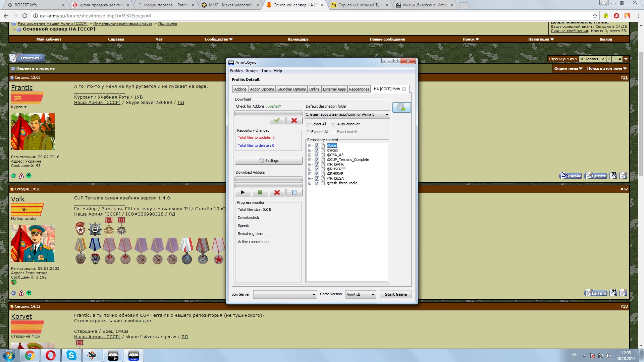Reload the browser page
The height and width of the screenshot is (362, 644).
pos(24,16)
